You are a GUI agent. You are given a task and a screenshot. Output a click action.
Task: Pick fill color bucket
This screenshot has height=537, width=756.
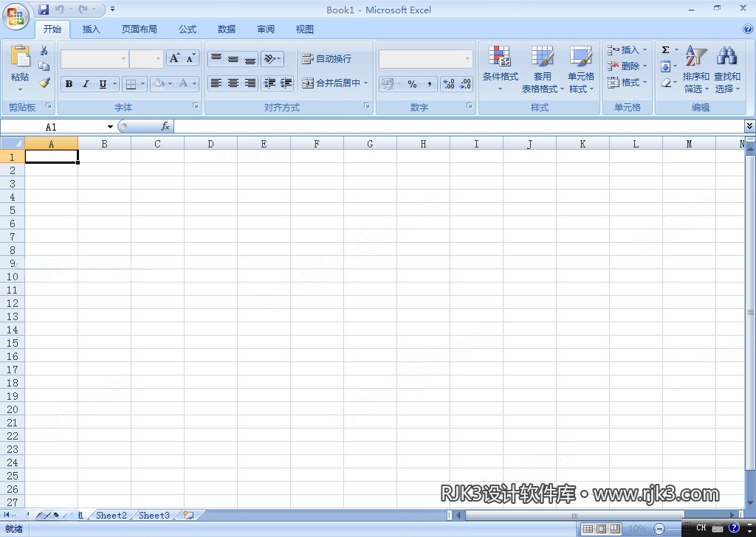point(159,84)
